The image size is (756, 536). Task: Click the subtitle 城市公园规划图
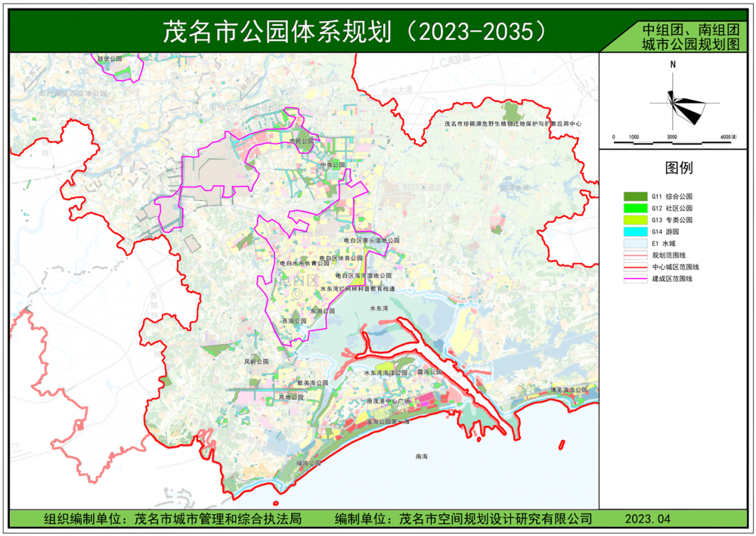point(690,44)
